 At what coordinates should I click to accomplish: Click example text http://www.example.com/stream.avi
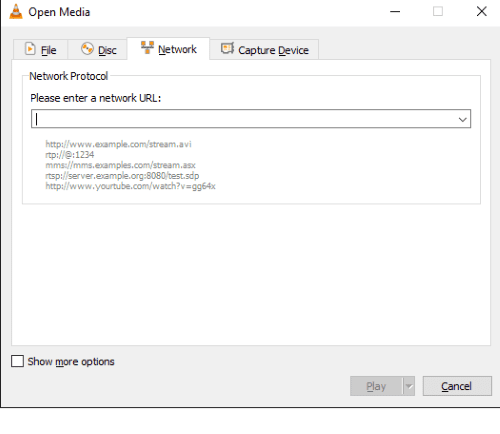[x=118, y=144]
